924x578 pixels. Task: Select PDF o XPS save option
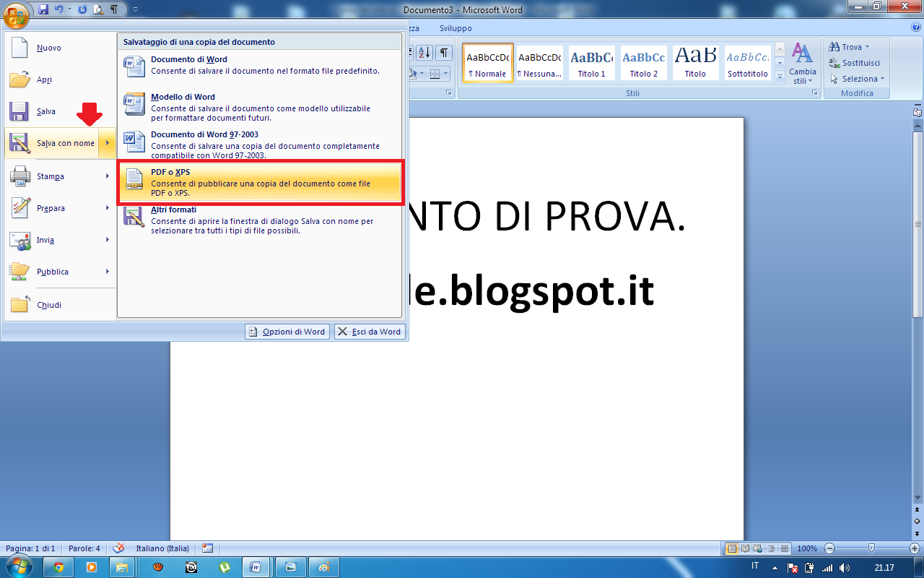tap(260, 183)
